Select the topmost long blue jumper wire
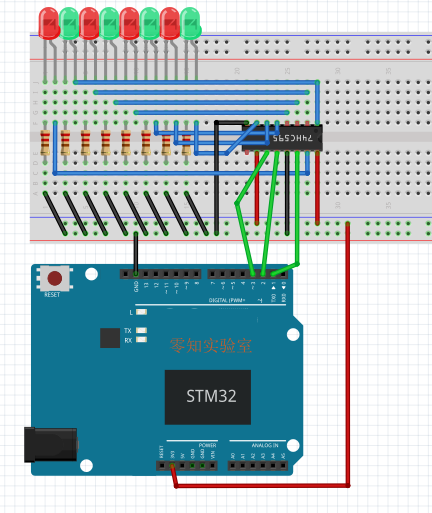Viewport: 432px width, 513px height. pyautogui.click(x=196, y=82)
